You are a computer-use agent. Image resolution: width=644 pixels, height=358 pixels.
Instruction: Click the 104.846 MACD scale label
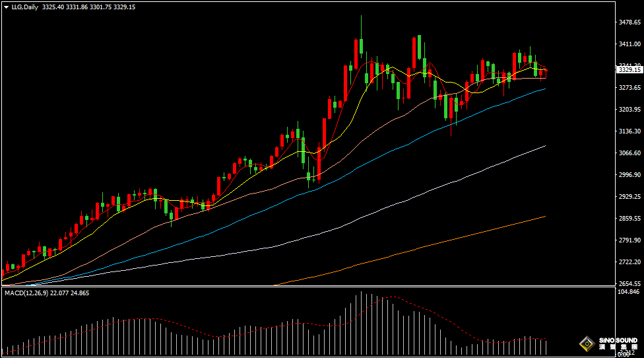click(x=628, y=291)
